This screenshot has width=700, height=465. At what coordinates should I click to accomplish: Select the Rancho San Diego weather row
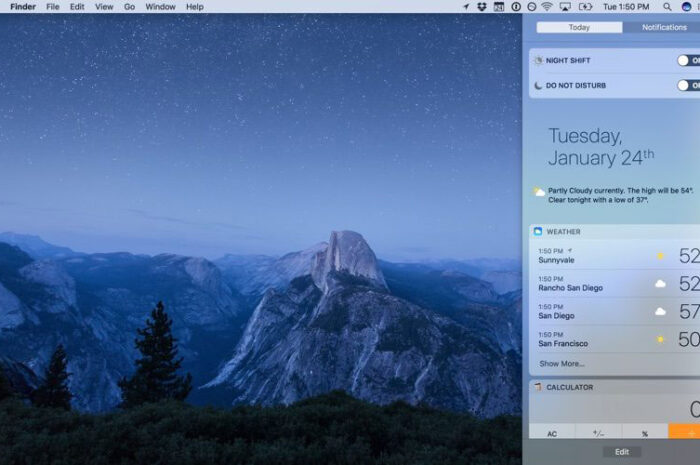[615, 283]
